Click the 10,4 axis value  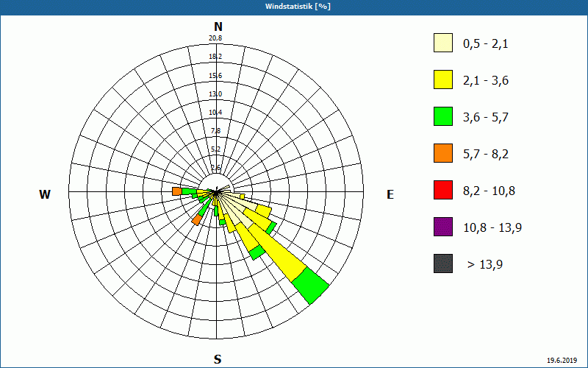coord(215,113)
